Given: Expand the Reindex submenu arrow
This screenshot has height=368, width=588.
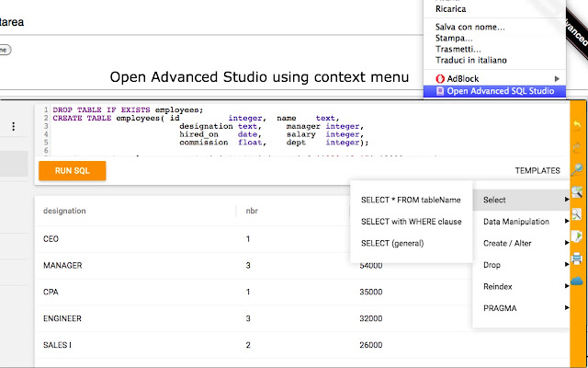Looking at the screenshot, I should [567, 286].
